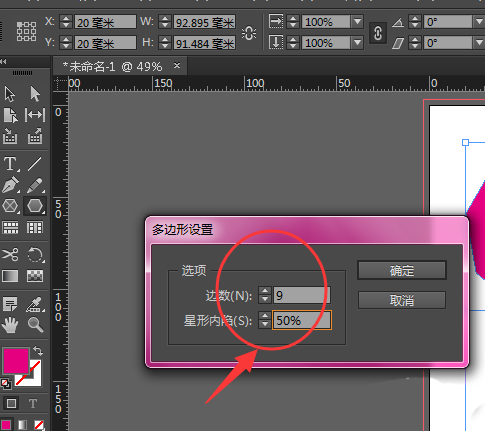
Task: Select the vertical grid tool
Action: [35, 228]
